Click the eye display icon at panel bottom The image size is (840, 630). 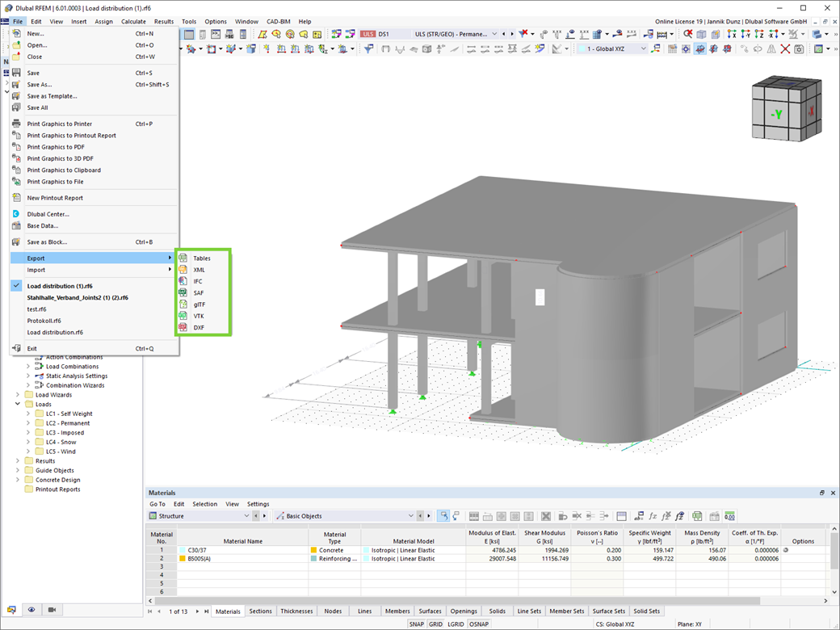click(x=31, y=610)
